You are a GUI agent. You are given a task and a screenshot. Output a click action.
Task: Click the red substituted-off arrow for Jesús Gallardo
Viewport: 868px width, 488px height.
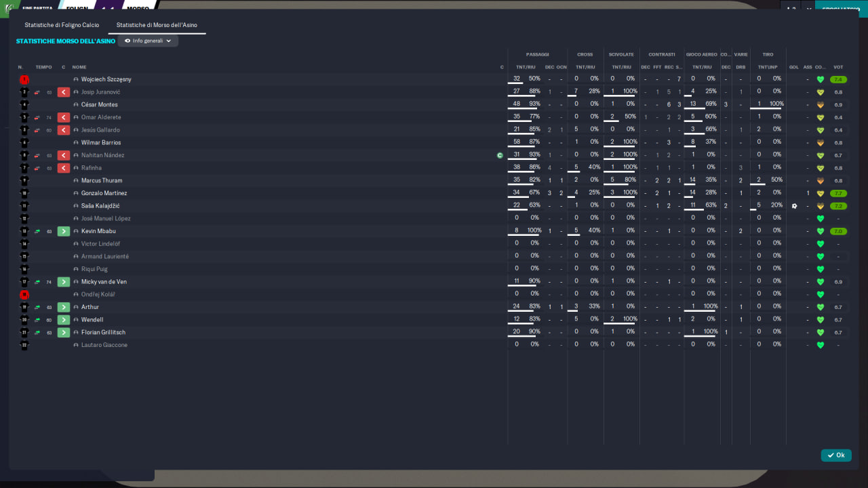pos(64,130)
